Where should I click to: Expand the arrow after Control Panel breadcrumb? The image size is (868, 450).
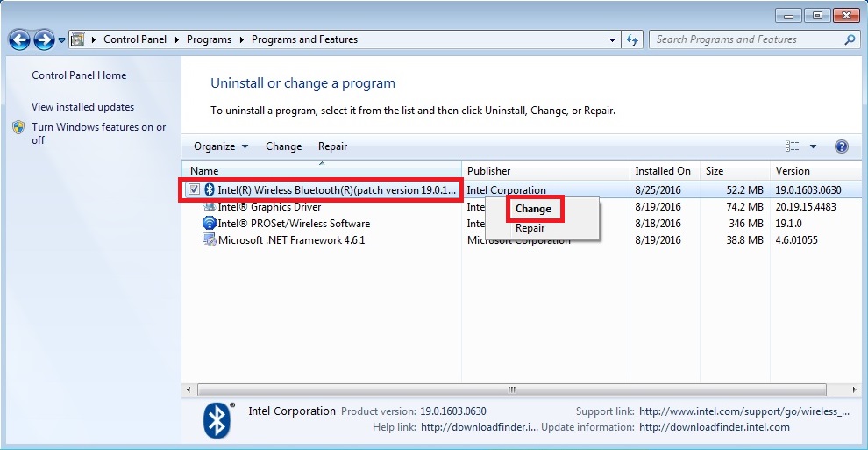point(176,39)
